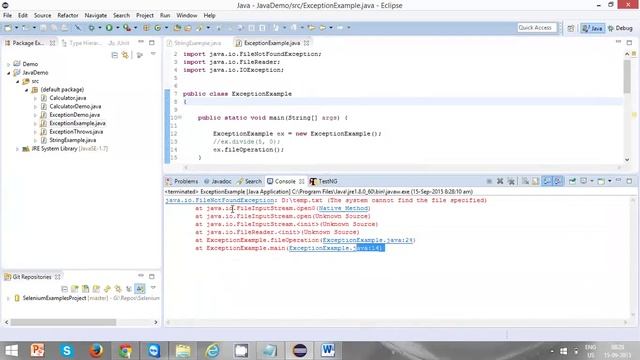Screen dimensions: 640x360
Task: Open the Refactor menu
Action: point(68,16)
